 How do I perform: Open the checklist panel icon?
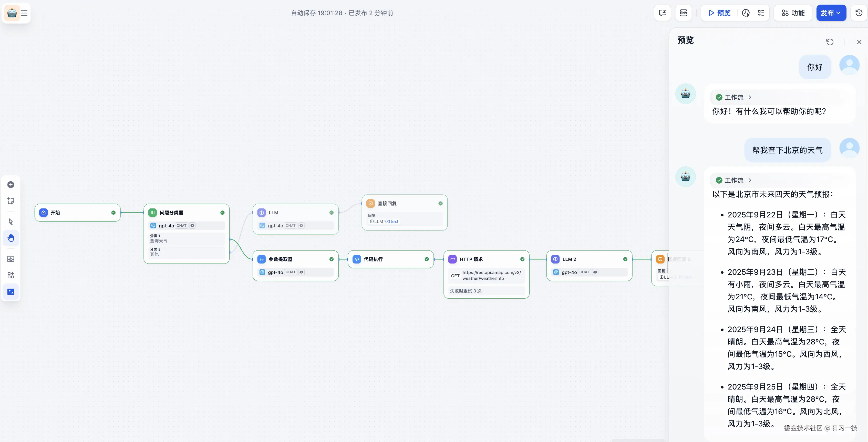click(x=761, y=13)
